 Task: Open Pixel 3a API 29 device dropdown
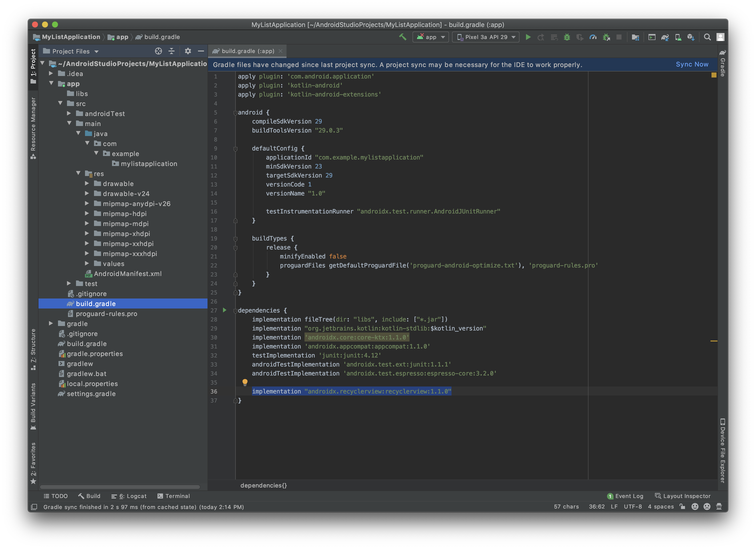coord(486,37)
